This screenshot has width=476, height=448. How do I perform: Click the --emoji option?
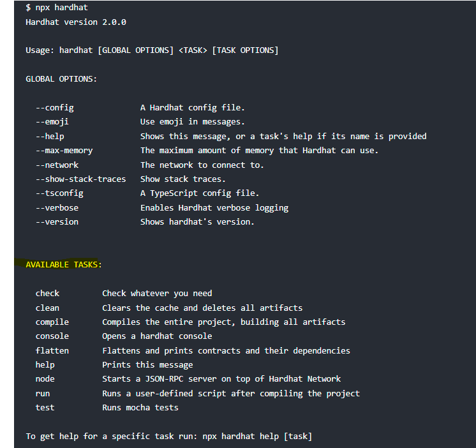point(52,122)
